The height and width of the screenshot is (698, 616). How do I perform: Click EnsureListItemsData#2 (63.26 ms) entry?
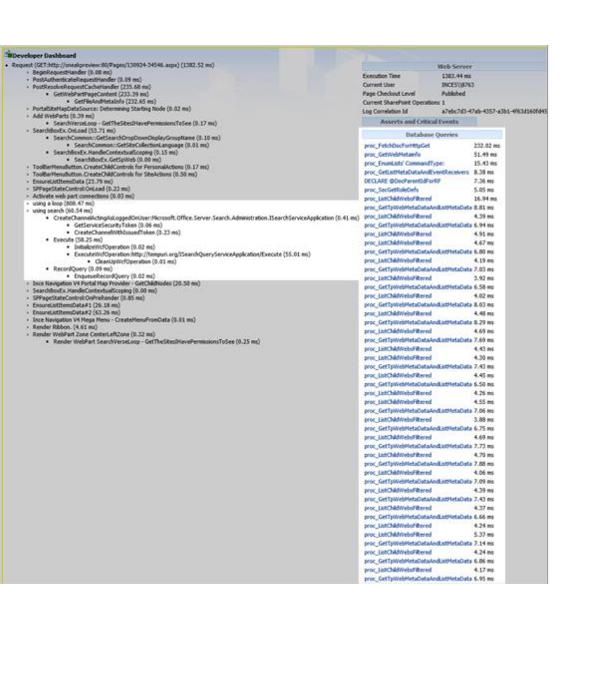click(76, 313)
